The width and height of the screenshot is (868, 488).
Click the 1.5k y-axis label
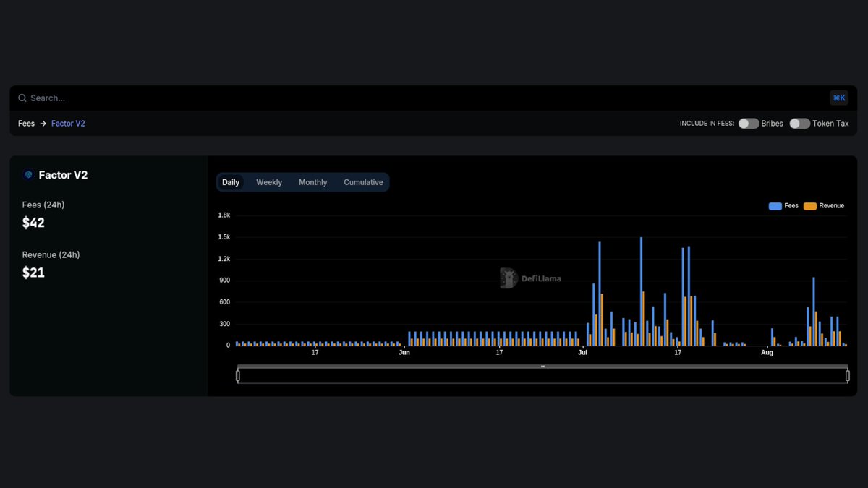coord(224,237)
